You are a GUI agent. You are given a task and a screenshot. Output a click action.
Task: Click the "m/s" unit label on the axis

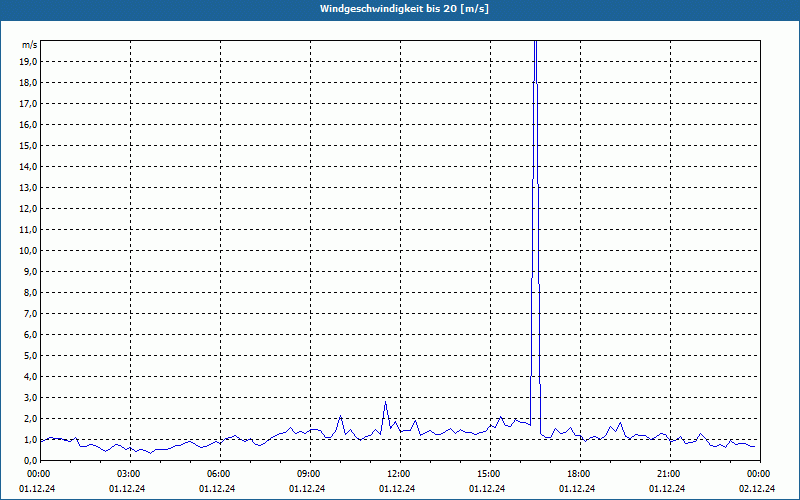point(30,45)
